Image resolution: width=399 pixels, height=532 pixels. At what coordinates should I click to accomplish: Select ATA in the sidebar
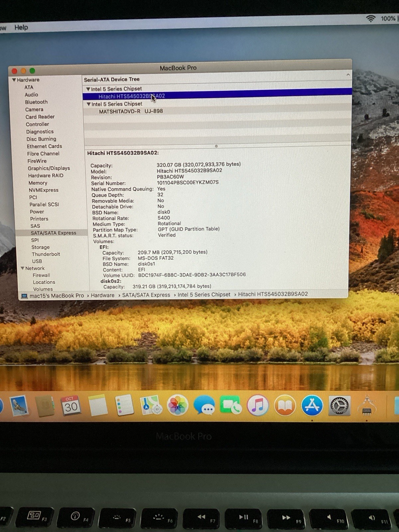tap(29, 87)
